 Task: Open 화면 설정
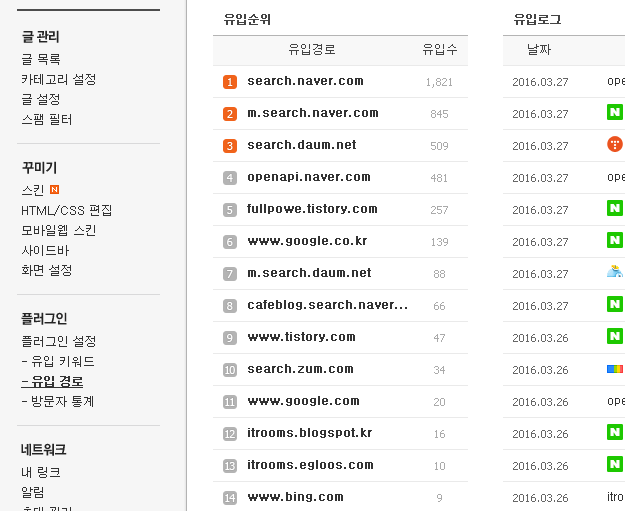pos(47,271)
